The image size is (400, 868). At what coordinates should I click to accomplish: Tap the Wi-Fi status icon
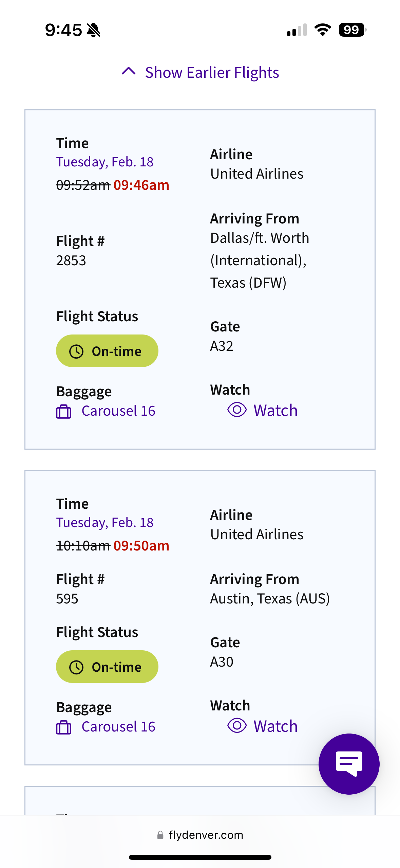[323, 30]
